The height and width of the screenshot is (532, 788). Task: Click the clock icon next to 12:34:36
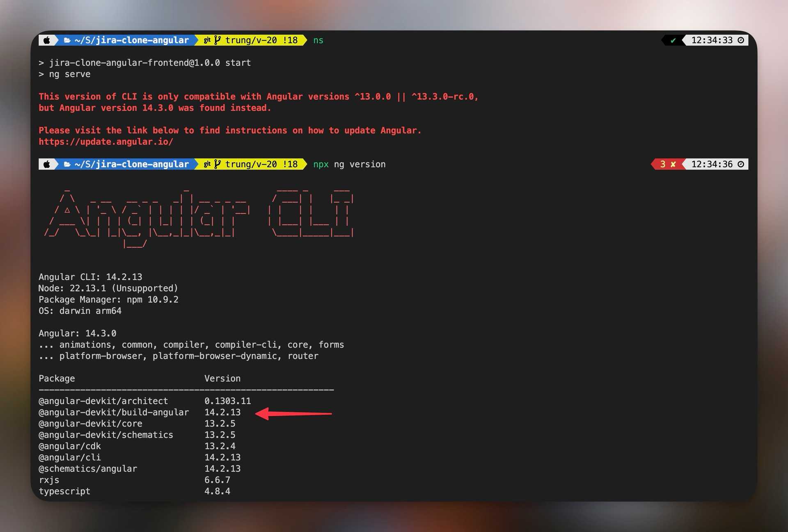click(741, 164)
